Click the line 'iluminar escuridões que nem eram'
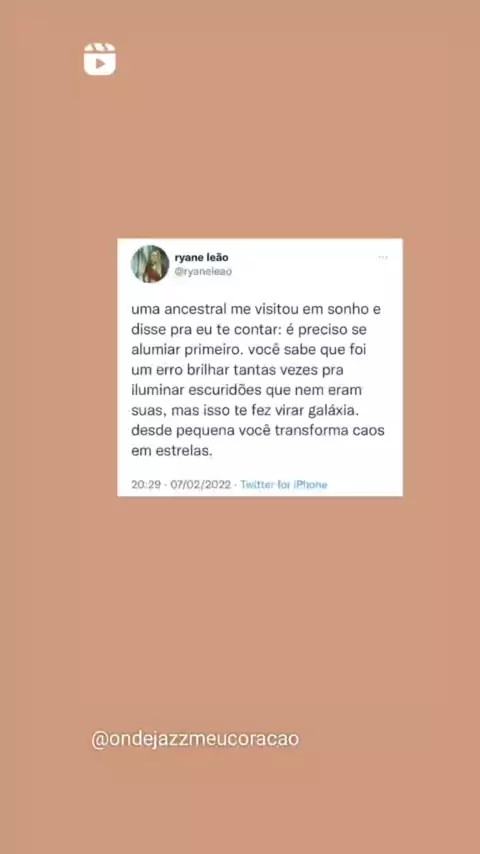Viewport: 480px width, 854px height. point(246,391)
